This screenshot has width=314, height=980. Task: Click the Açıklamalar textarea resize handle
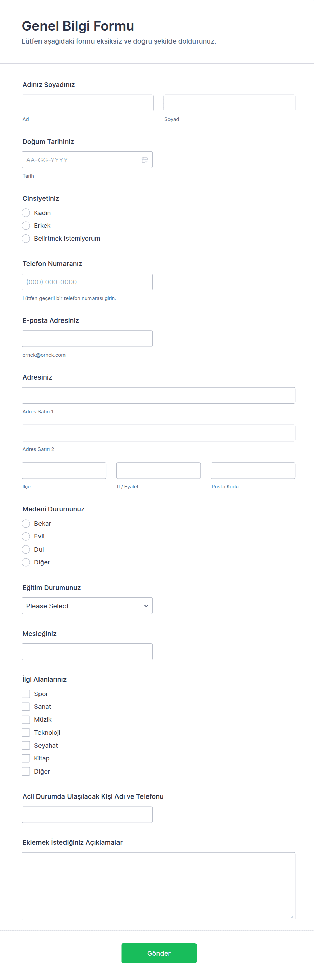pyautogui.click(x=292, y=917)
